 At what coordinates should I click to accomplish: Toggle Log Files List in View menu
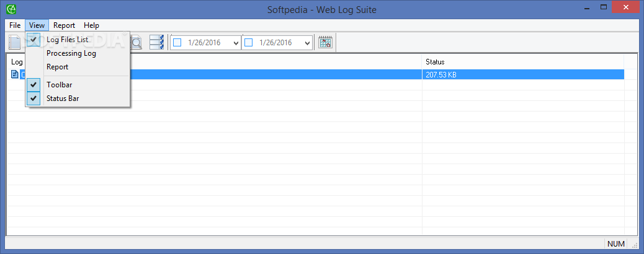pos(78,40)
